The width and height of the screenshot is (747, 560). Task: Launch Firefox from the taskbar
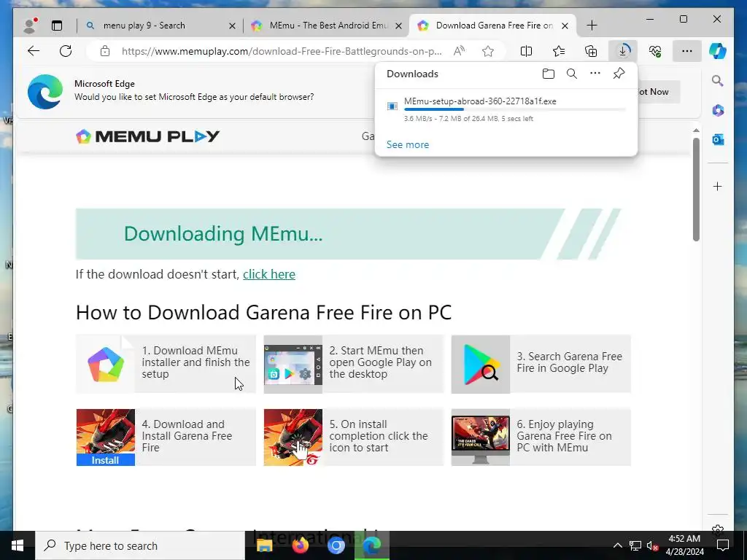(x=300, y=545)
